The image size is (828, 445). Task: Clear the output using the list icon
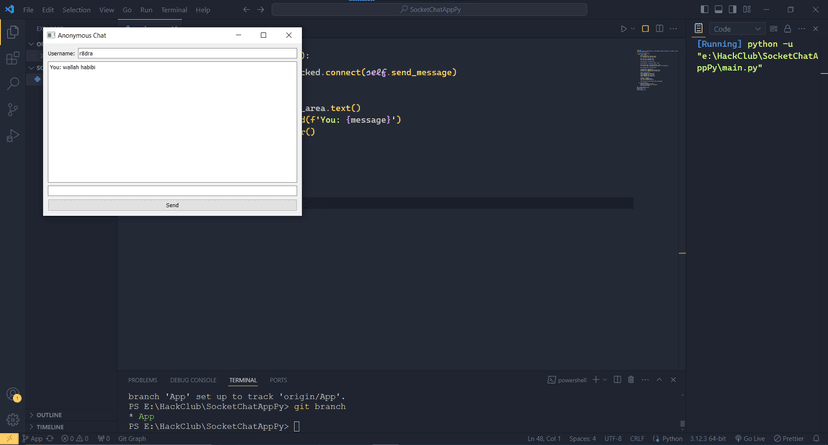pyautogui.click(x=774, y=29)
